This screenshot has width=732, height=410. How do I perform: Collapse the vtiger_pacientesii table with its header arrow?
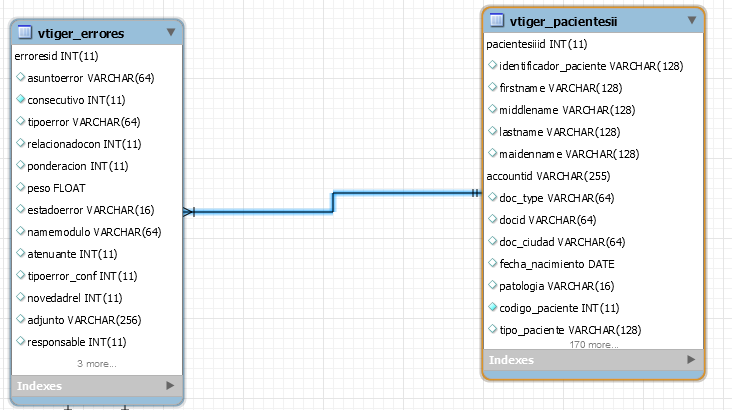(x=692, y=20)
